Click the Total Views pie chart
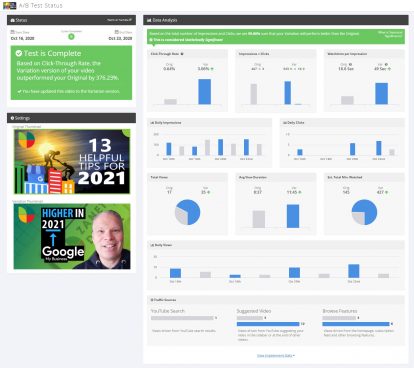 (188, 212)
